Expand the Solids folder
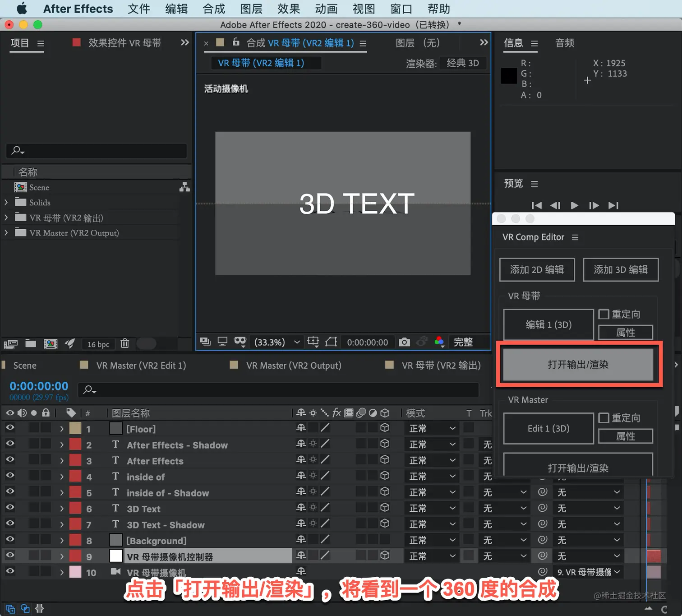Viewport: 682px width, 616px height. [6, 203]
